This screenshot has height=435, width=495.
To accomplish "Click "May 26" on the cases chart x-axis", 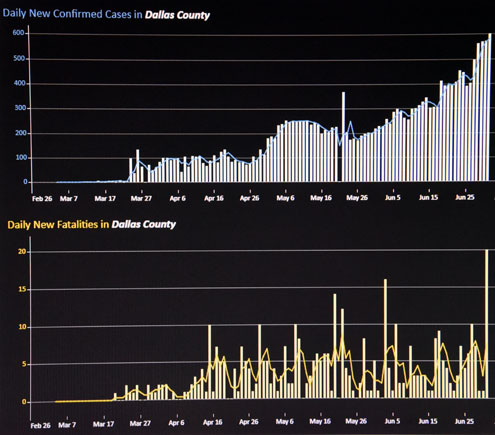I will point(357,198).
